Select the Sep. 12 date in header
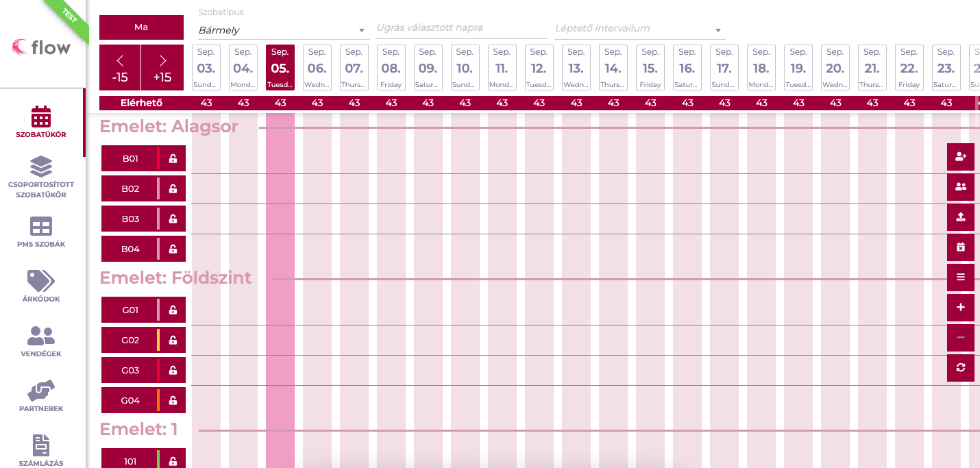 tap(539, 68)
